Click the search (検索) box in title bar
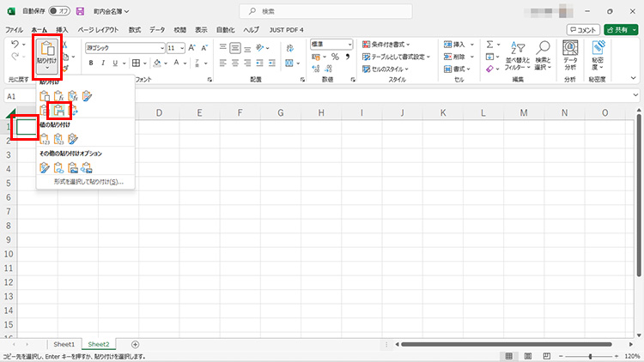This screenshot has width=644, height=362. 322,12
